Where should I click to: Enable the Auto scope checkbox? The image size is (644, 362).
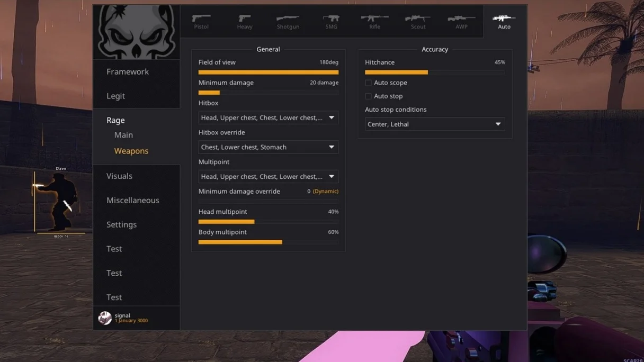[x=368, y=83]
